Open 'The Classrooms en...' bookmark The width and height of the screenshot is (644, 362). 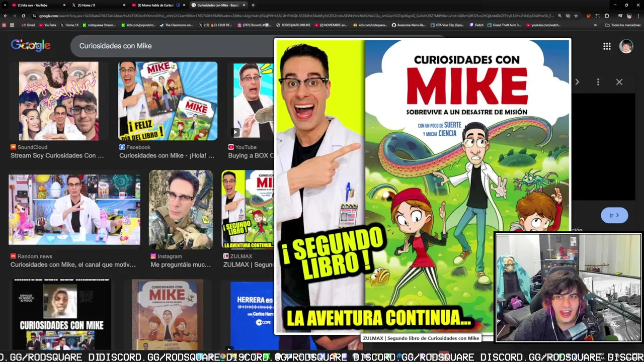click(x=177, y=25)
